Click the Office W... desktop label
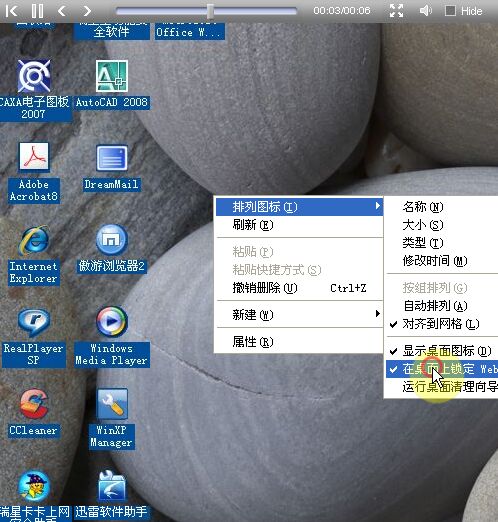The width and height of the screenshot is (498, 522). point(189,32)
